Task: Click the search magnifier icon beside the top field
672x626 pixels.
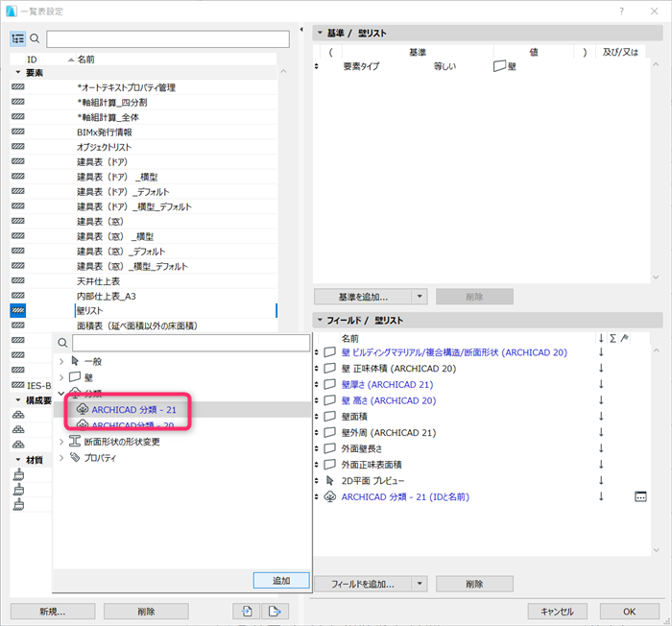Action: (x=35, y=39)
